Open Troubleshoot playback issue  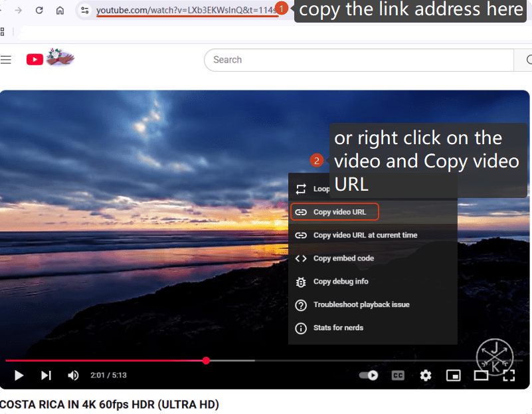pyautogui.click(x=361, y=305)
